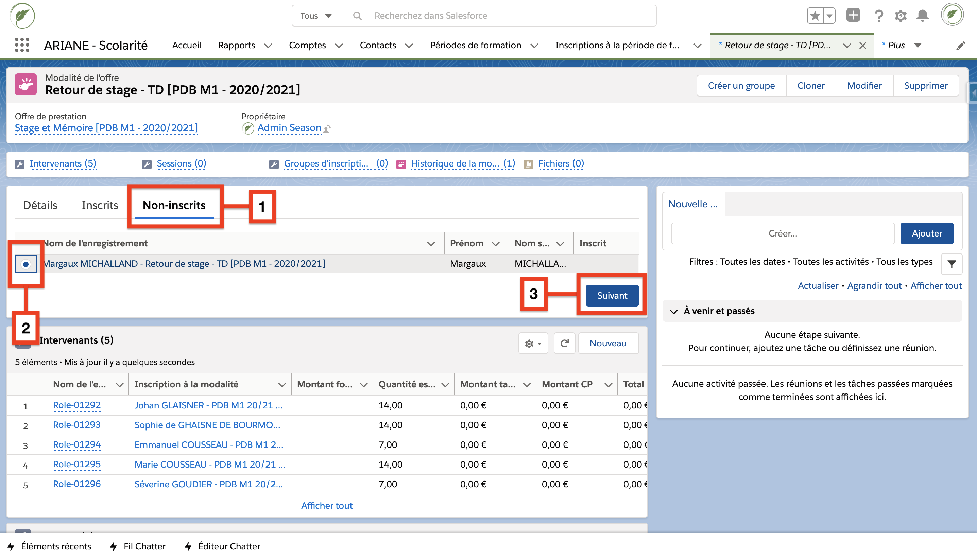This screenshot has width=977, height=560.
Task: Open the Tous search scope dropdown
Action: click(315, 16)
